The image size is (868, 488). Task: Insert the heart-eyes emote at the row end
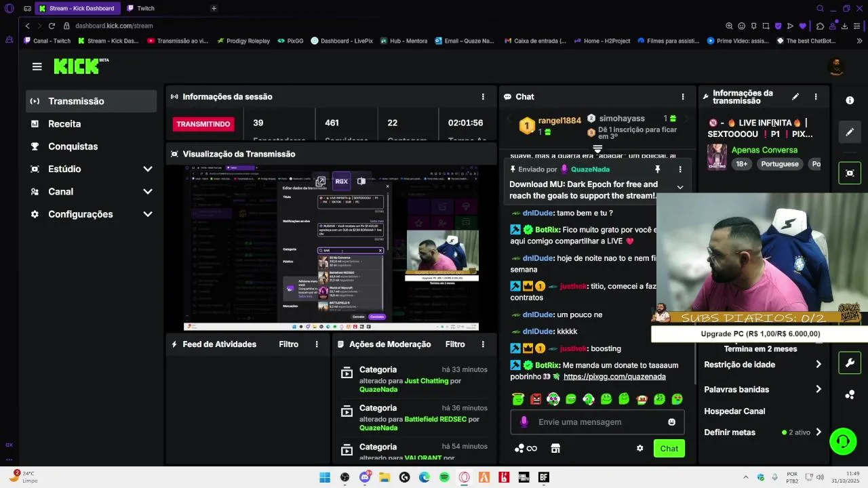(x=677, y=399)
